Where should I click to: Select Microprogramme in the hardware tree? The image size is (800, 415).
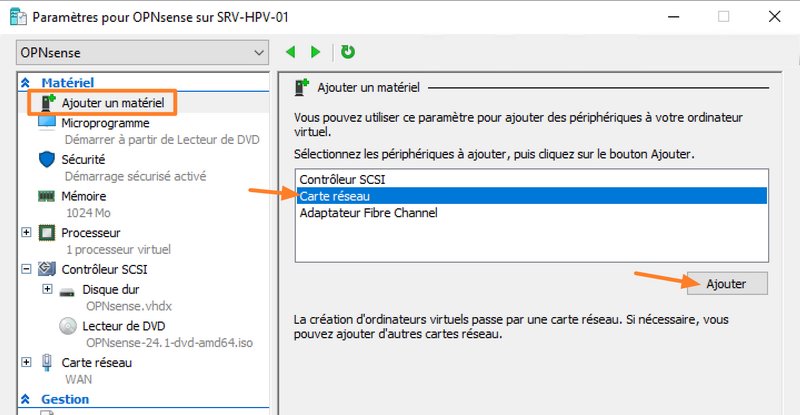click(x=105, y=123)
